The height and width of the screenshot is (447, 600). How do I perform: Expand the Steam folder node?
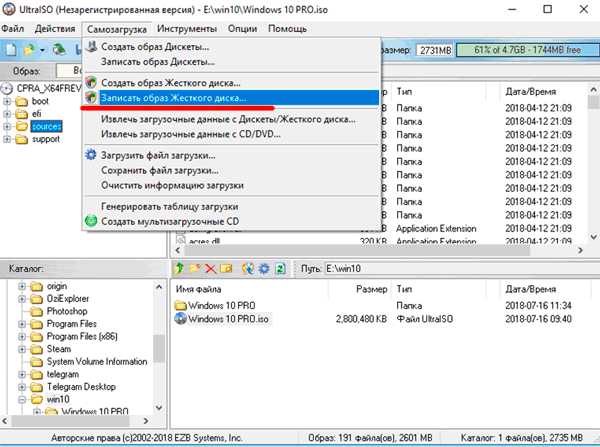coord(22,349)
